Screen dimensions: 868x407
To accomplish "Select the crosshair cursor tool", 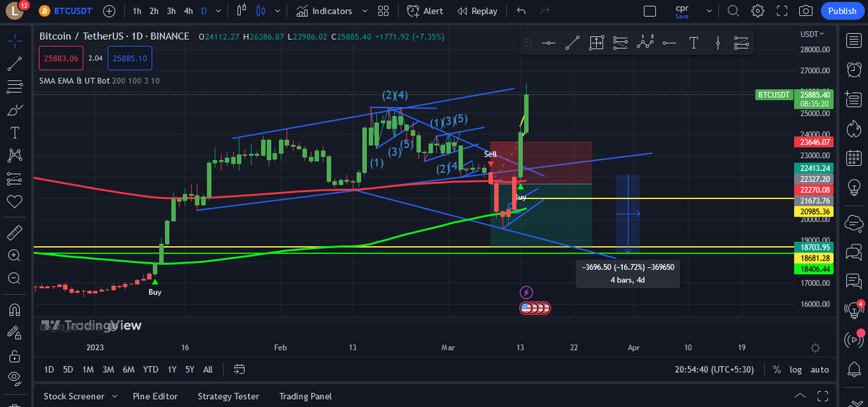I will click(x=14, y=41).
